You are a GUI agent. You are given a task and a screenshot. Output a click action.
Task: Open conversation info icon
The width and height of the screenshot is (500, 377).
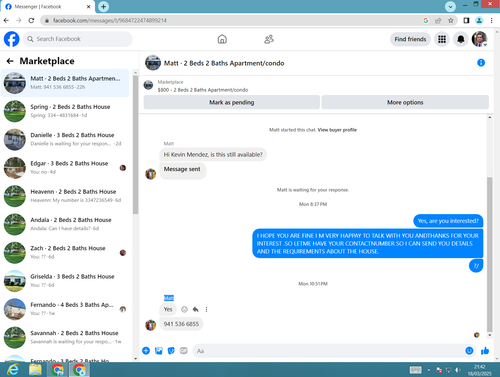click(481, 63)
